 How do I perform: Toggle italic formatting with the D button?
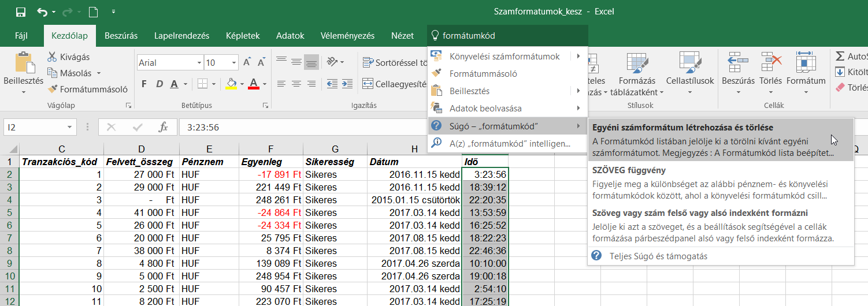tap(159, 84)
